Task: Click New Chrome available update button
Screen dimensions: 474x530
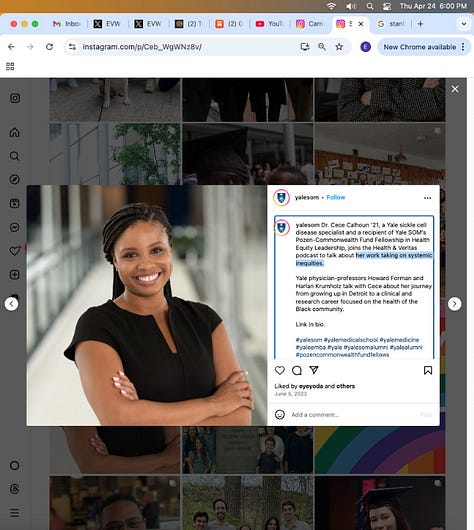Action: (420, 47)
